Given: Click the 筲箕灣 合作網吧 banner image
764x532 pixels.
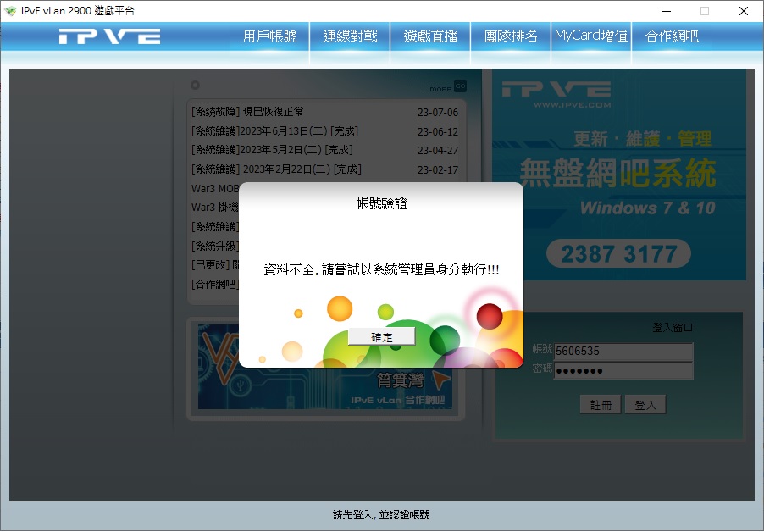Looking at the screenshot, I should coord(325,387).
